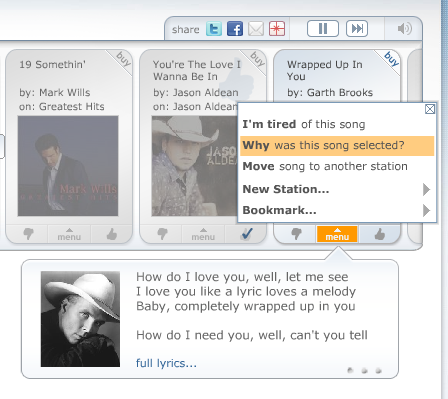Select second pagination dot in lyrics panel
The image size is (448, 399).
364,370
